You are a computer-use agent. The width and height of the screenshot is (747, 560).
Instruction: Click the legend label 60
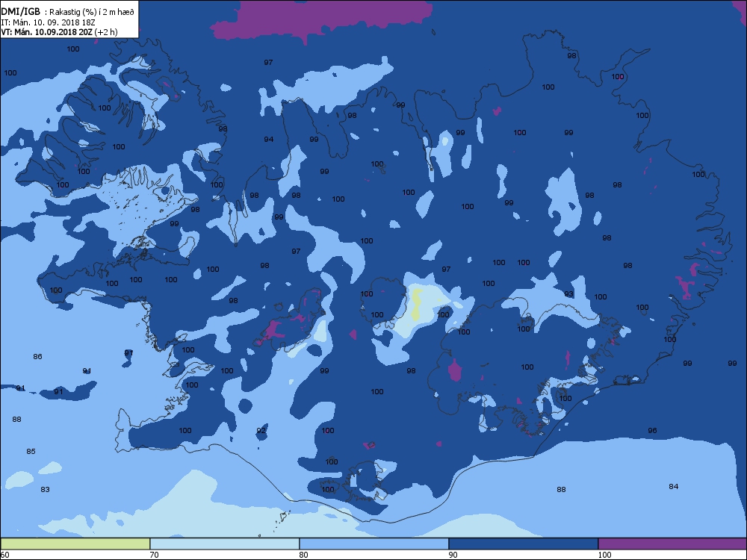pyautogui.click(x=4, y=555)
